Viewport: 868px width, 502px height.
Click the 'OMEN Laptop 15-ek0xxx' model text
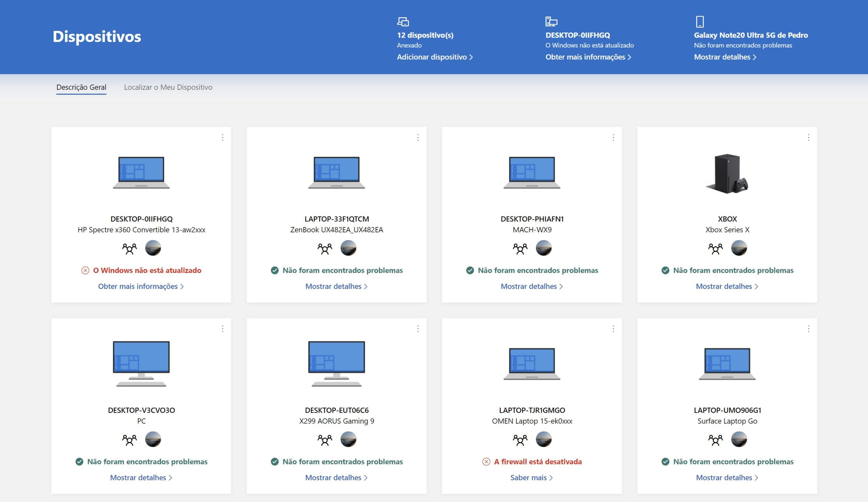(532, 421)
